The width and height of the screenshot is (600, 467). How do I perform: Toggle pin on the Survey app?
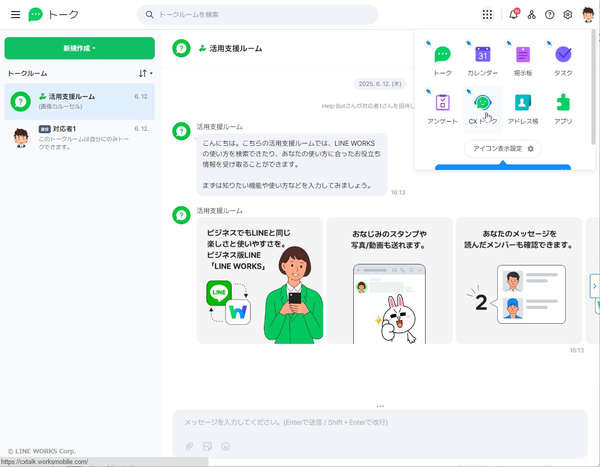(429, 91)
